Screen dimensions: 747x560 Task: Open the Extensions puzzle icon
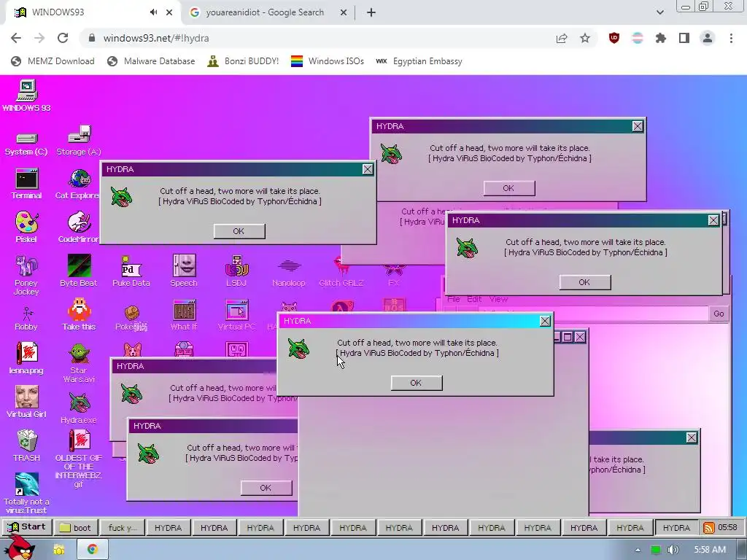coord(661,38)
